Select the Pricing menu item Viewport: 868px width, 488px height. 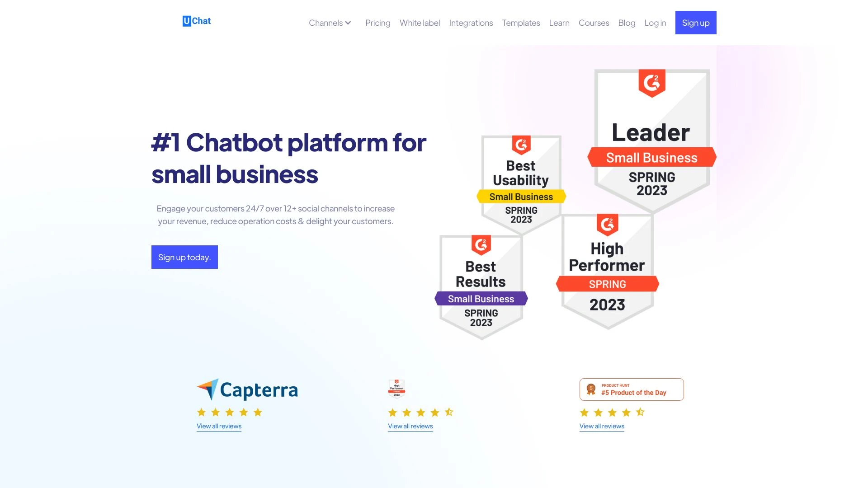378,22
